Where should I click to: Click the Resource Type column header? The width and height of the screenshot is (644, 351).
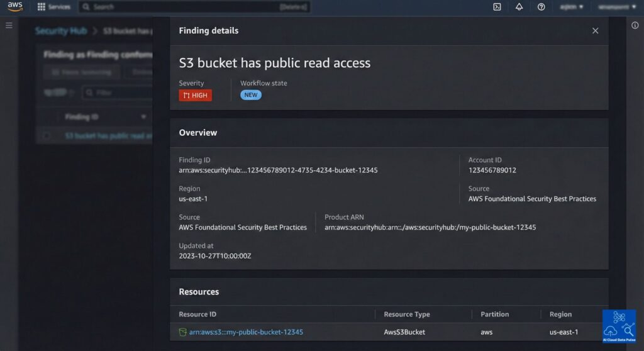tap(407, 315)
